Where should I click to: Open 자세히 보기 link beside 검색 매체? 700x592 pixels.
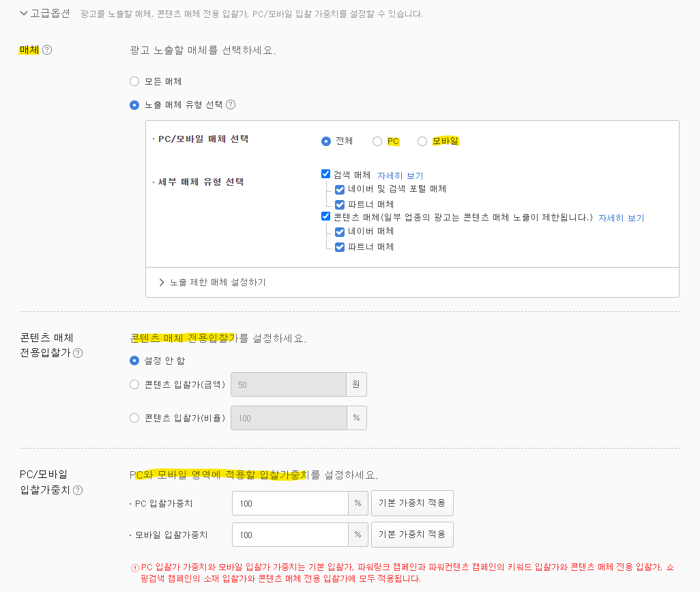point(400,175)
